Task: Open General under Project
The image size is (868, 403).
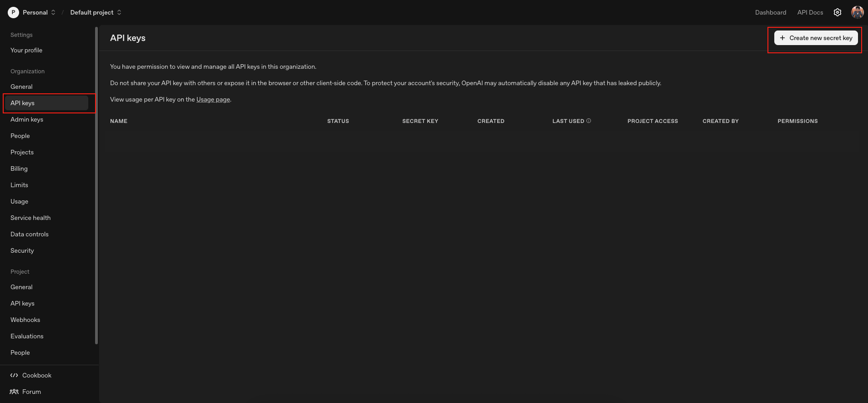Action: [x=21, y=287]
